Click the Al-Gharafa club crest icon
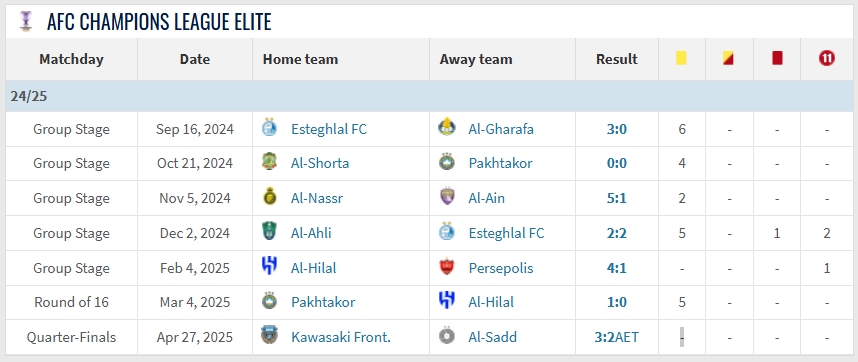The width and height of the screenshot is (858, 362). pyautogui.click(x=447, y=127)
